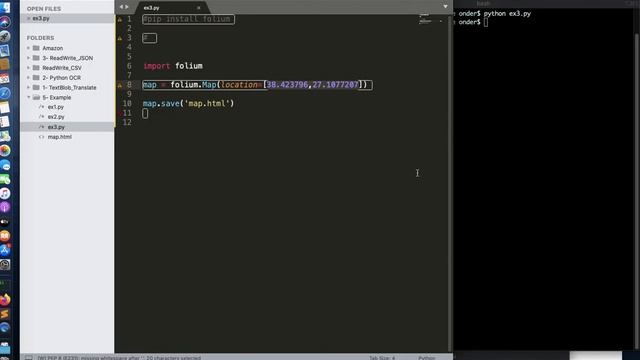This screenshot has height=360, width=640.
Task: Go forward with right tab arrow
Action: (127, 7)
